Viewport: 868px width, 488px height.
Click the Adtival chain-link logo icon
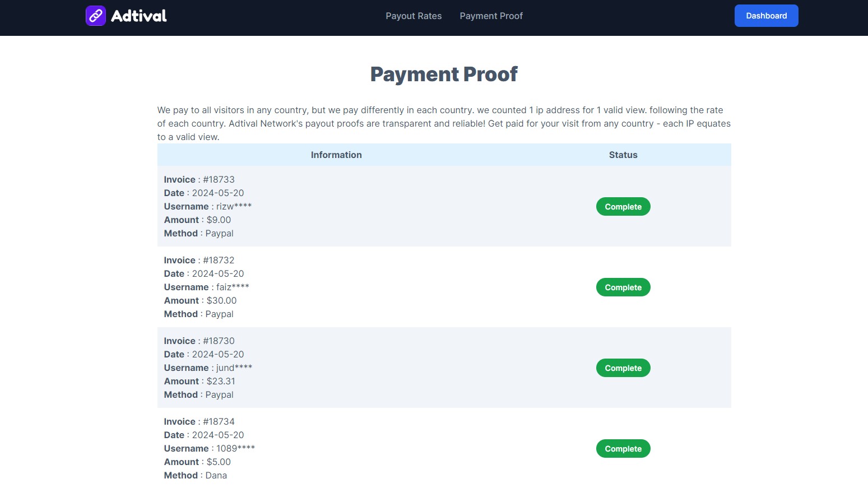tap(95, 16)
